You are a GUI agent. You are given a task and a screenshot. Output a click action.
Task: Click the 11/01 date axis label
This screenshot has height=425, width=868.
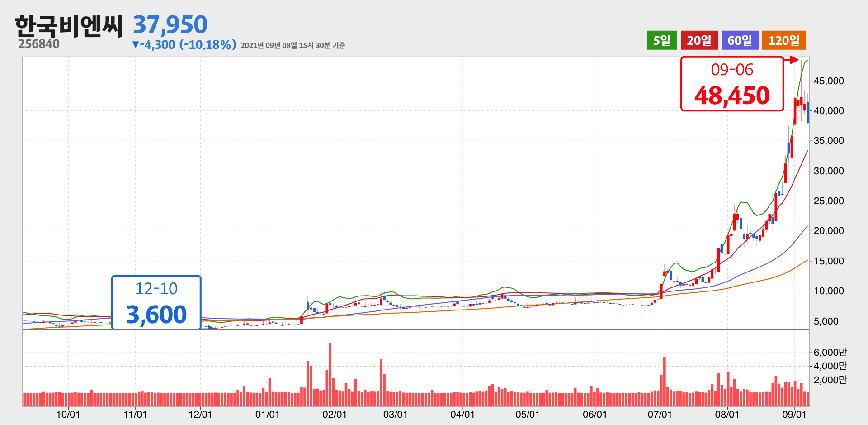pyautogui.click(x=135, y=415)
